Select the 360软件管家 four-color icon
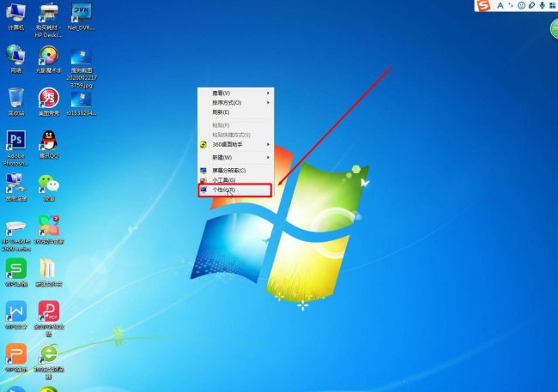The height and width of the screenshot is (392, 558). tap(49, 230)
